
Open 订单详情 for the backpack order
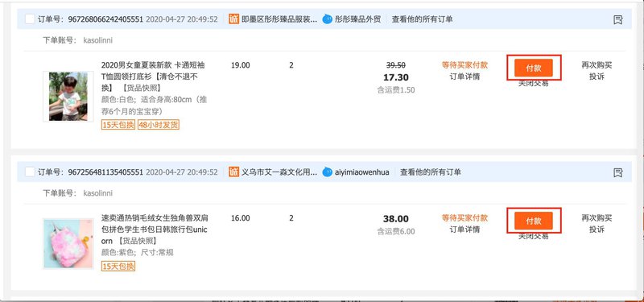464,230
